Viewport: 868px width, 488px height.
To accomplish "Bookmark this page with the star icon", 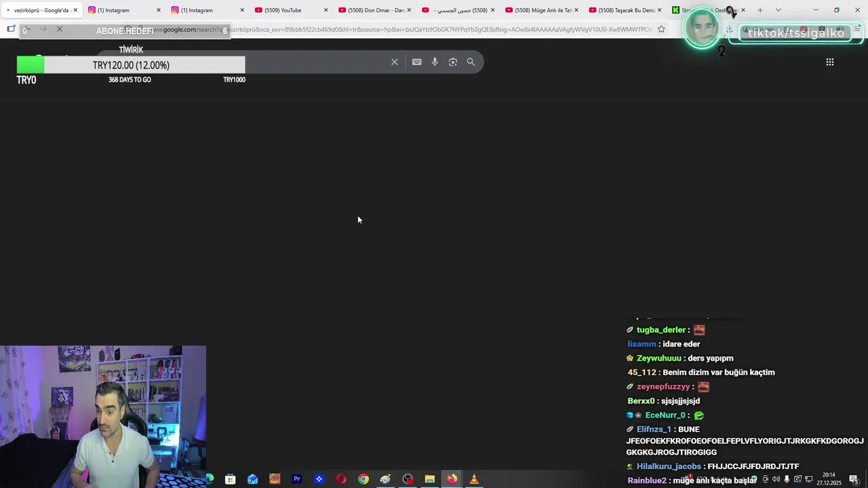I will (x=661, y=29).
